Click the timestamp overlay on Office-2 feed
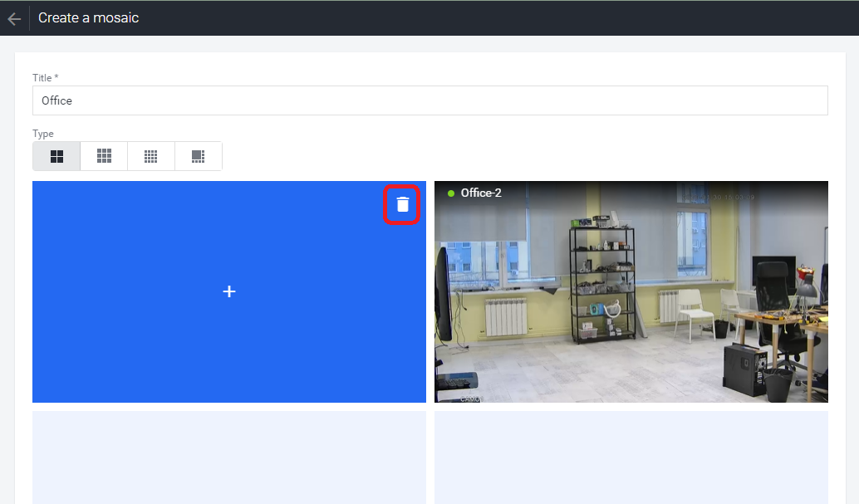Image resolution: width=859 pixels, height=504 pixels. pyautogui.click(x=741, y=198)
